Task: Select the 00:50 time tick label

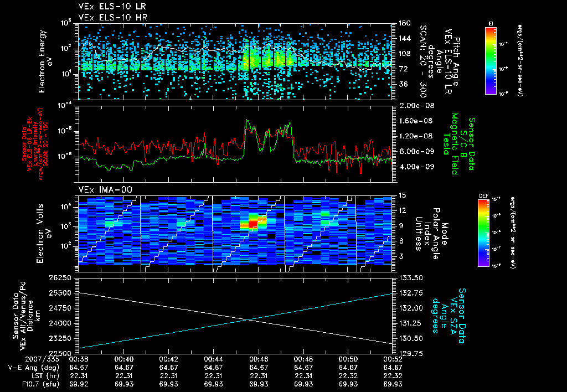Action: click(348, 359)
